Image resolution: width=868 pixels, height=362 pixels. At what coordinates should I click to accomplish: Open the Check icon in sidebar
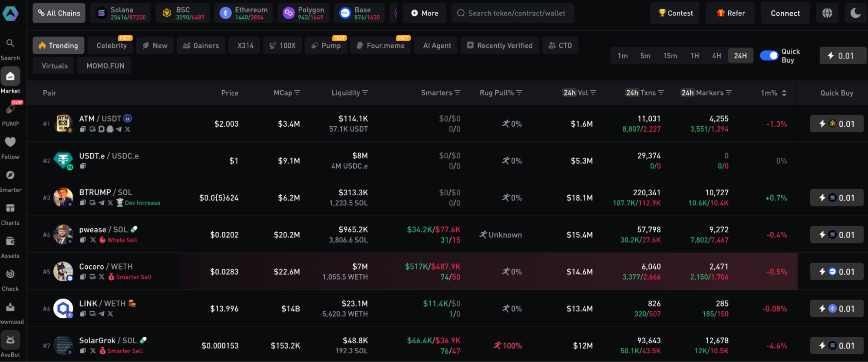pos(10,274)
